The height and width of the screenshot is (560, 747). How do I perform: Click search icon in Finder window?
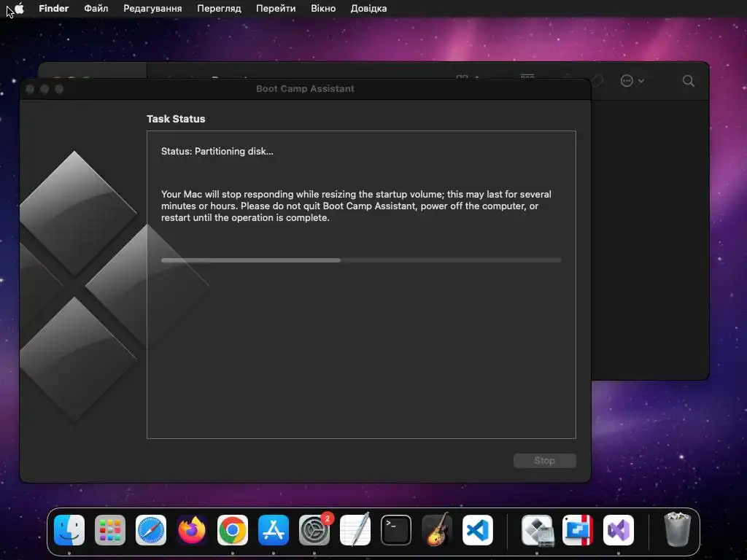click(689, 81)
